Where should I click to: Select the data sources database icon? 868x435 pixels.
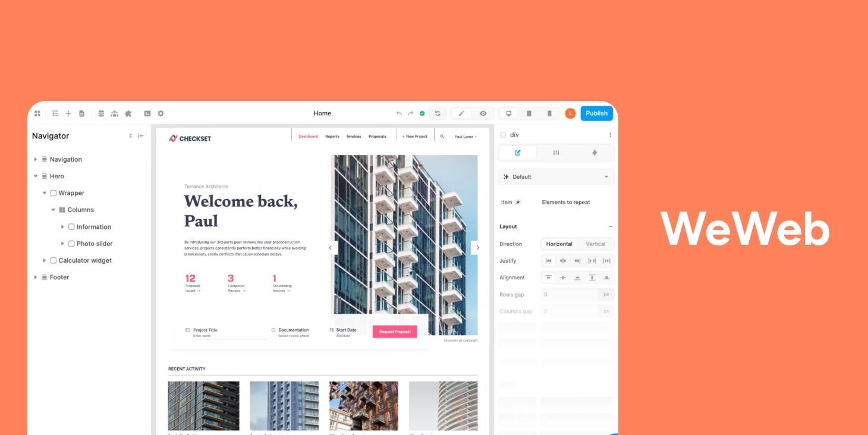point(101,113)
